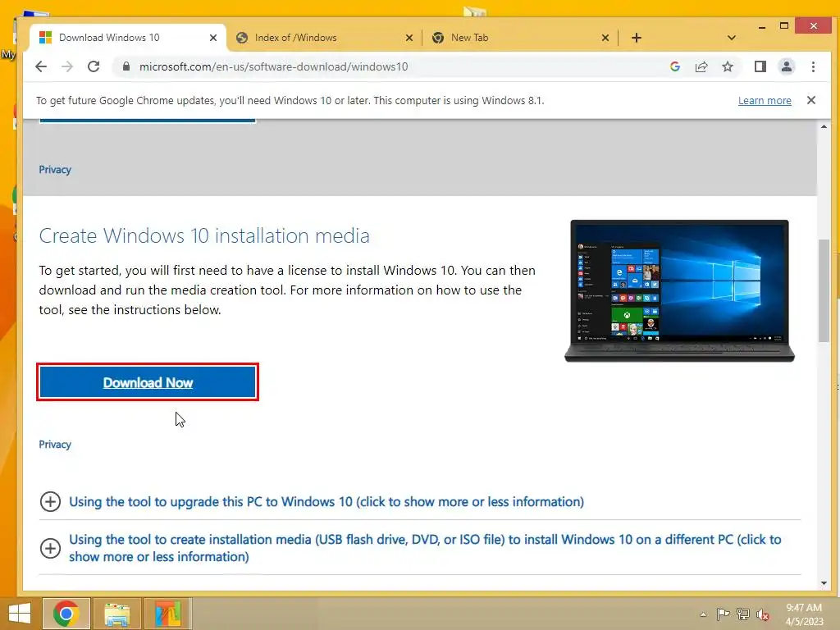
Task: Open the Windows Start button
Action: pyautogui.click(x=20, y=614)
